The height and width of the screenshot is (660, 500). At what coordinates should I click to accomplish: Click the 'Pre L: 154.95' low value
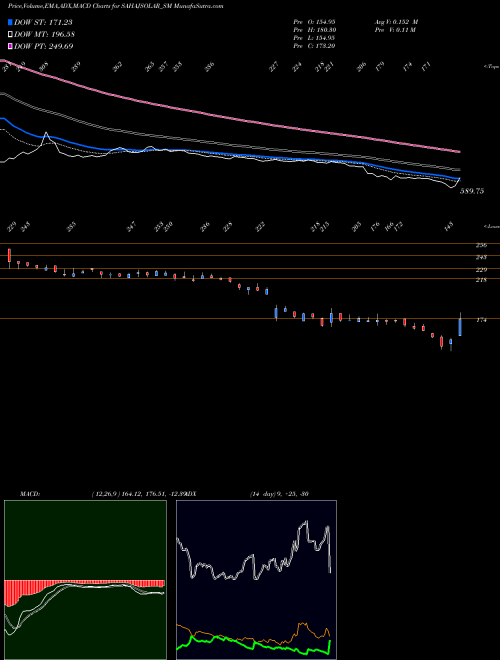pos(314,38)
